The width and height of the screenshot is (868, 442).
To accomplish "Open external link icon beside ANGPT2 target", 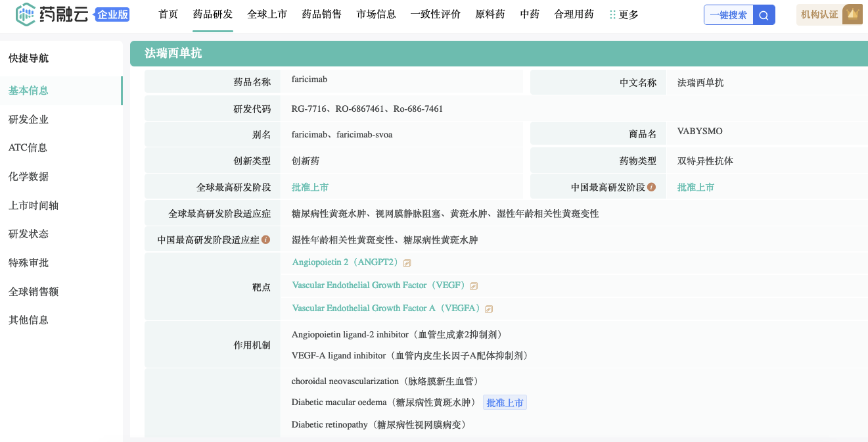I will coord(407,263).
